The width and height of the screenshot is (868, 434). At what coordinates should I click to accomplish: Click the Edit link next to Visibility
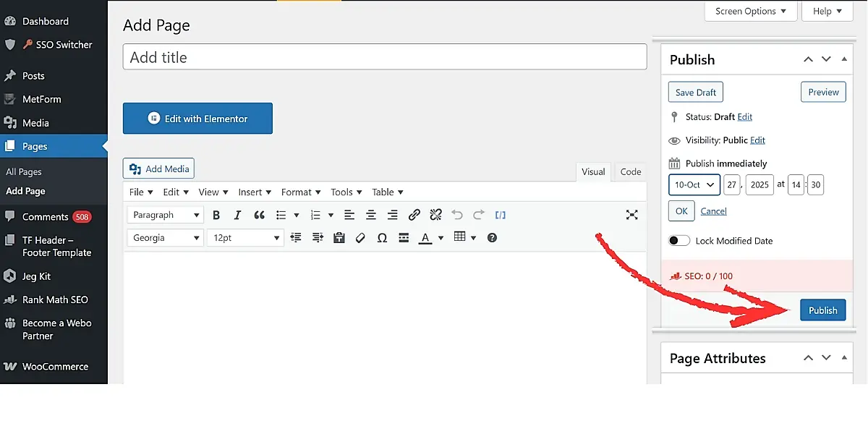click(757, 140)
